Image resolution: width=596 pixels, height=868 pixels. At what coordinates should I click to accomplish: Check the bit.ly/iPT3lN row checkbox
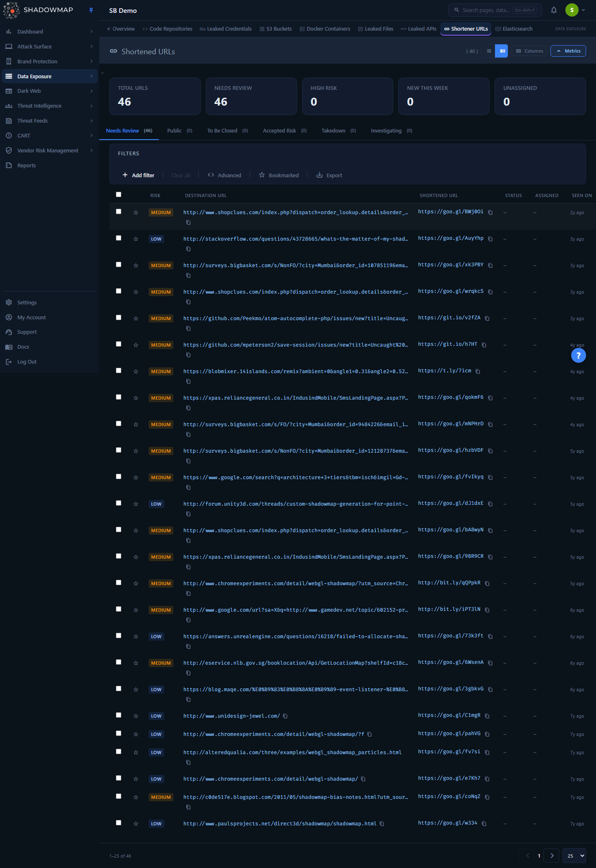click(x=119, y=609)
